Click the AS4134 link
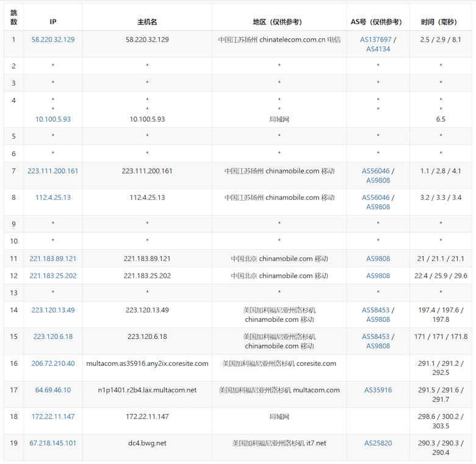Screen dimensions: 476x464 coord(378,49)
